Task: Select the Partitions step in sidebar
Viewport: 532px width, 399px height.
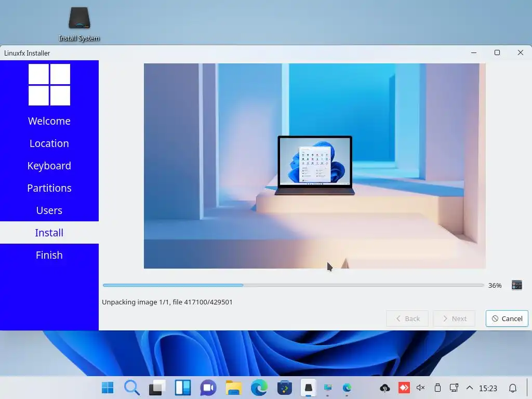Action: [49, 188]
